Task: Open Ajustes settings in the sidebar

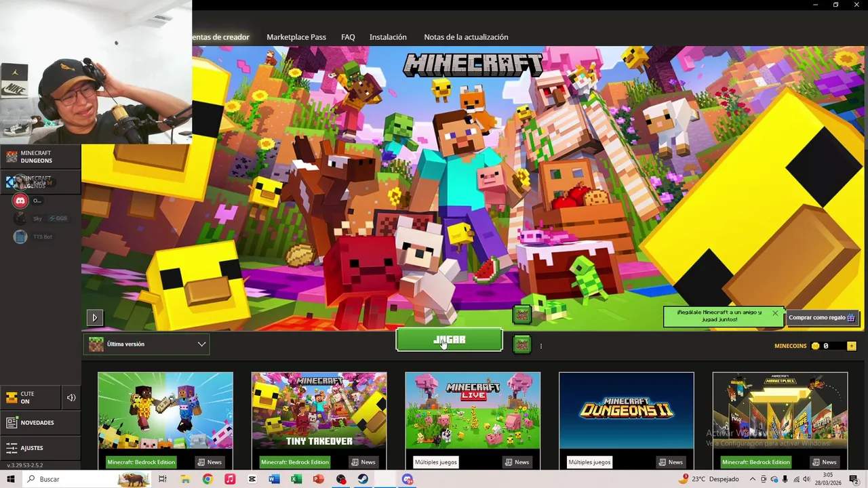Action: pyautogui.click(x=40, y=448)
